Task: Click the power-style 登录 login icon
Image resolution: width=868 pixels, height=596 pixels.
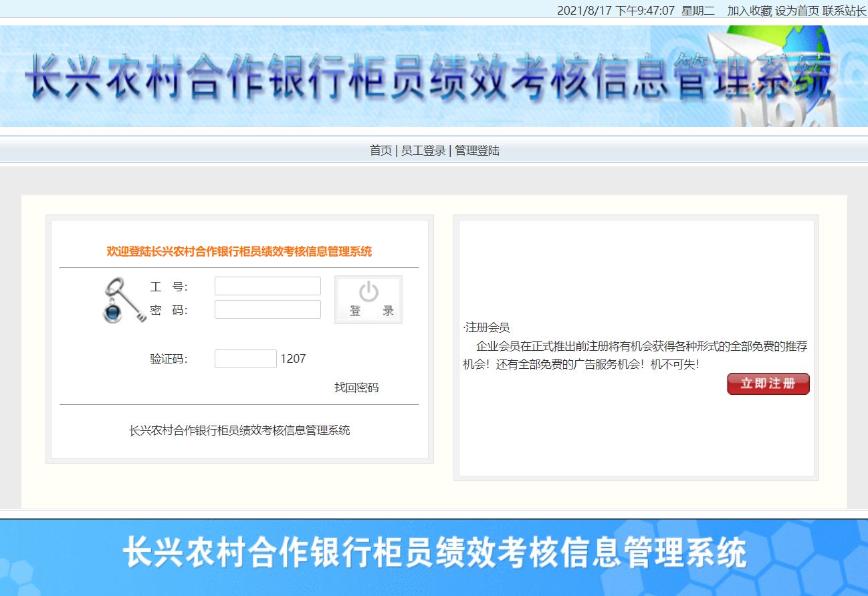Action: (368, 299)
